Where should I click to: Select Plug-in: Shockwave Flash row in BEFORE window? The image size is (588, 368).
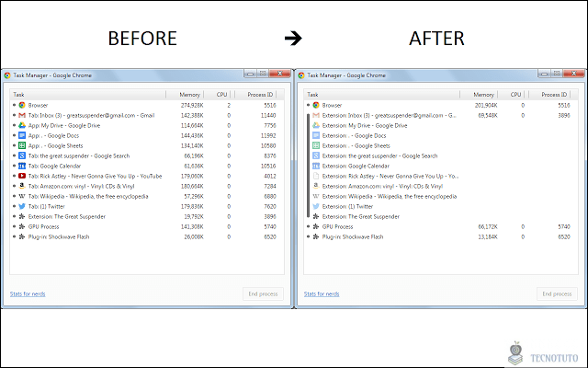click(147, 237)
